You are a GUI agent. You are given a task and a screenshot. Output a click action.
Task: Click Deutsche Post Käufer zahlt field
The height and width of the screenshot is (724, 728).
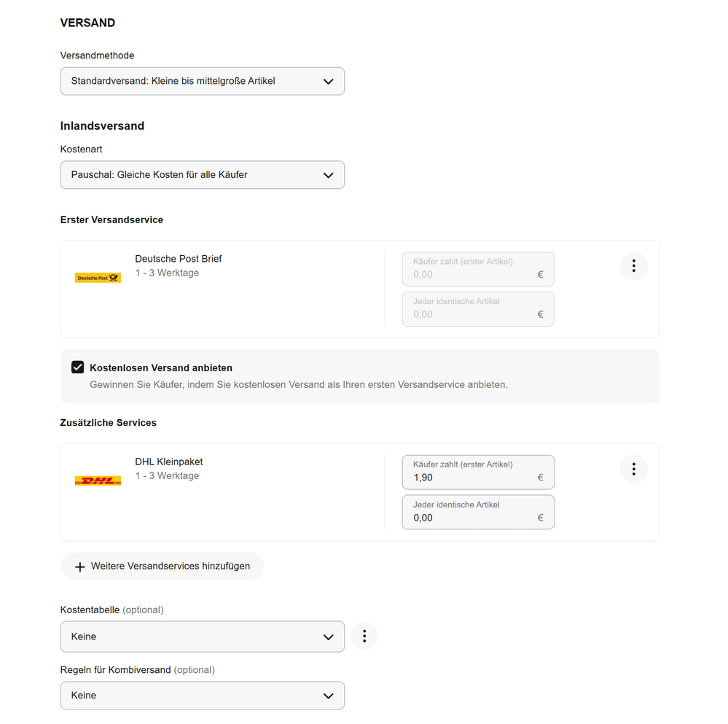[478, 269]
